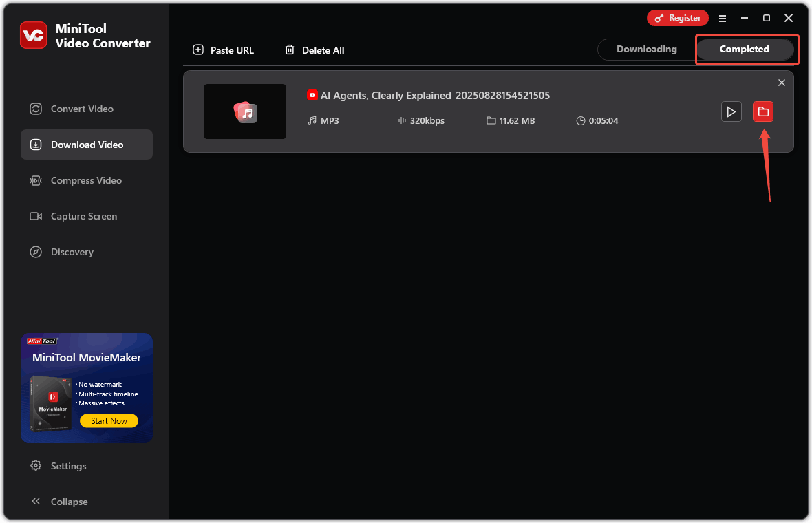This screenshot has width=812, height=523.
Task: Switch to the Downloading tab
Action: 646,49
